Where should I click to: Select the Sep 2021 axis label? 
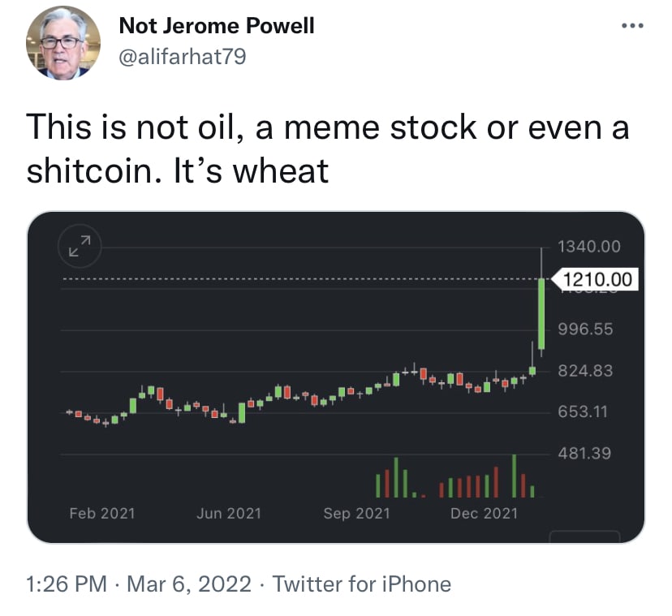356,513
